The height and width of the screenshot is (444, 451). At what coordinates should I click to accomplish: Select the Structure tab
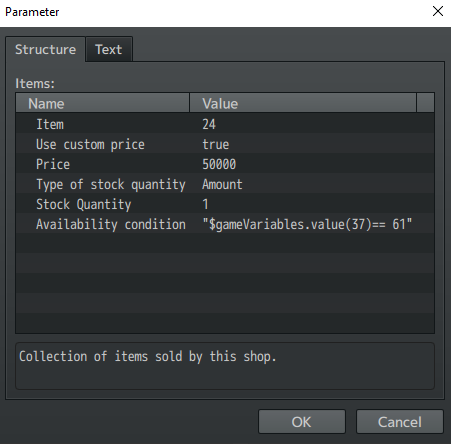45,49
